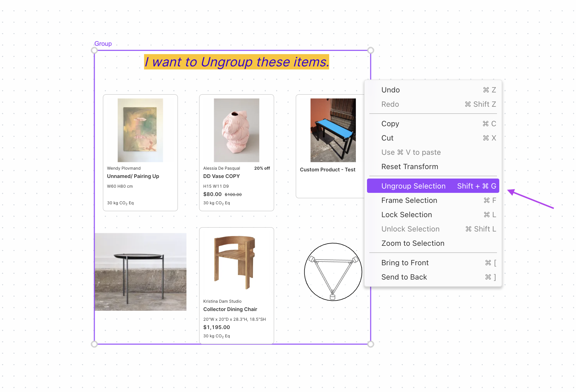Choose Cut from the context menu
Screen dimensions: 576x392
(x=433, y=138)
